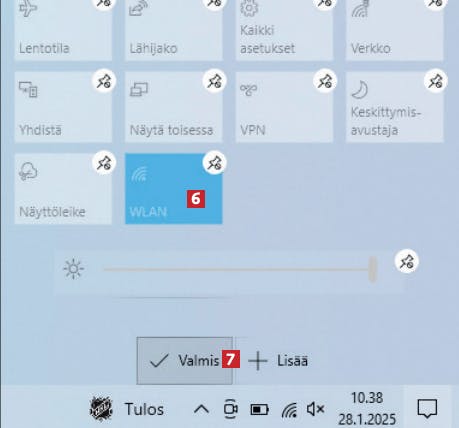Unpin the Näytä toisessa tile

point(215,81)
